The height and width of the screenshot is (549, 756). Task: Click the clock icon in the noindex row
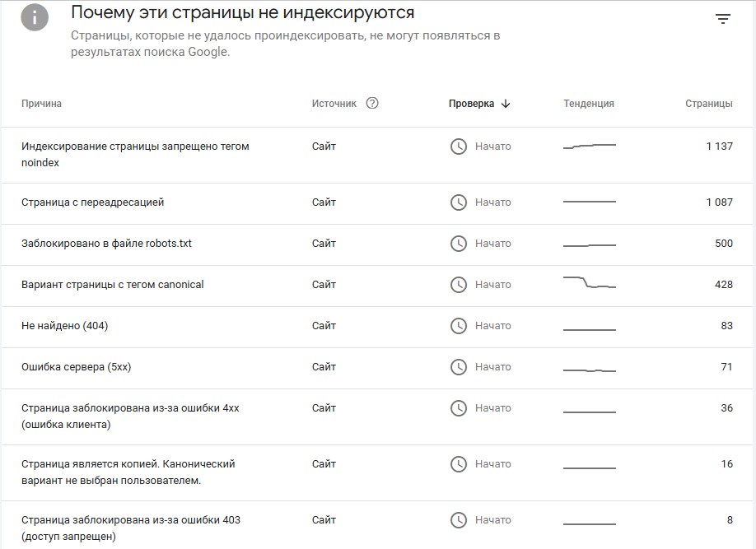click(459, 147)
